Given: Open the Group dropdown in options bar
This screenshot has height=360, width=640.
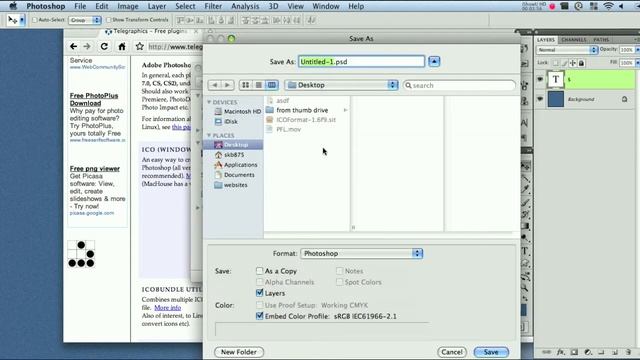Looking at the screenshot, I should [85, 20].
